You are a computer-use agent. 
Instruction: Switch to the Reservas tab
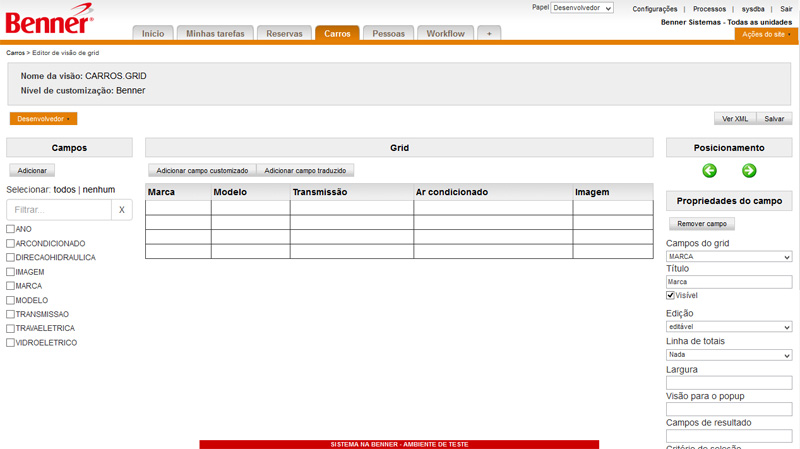click(285, 34)
